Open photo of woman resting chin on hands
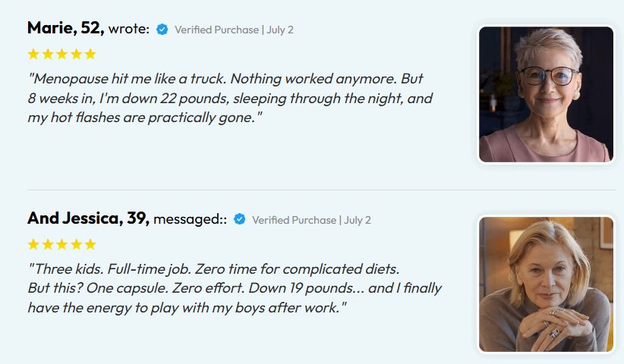Image resolution: width=624 pixels, height=364 pixels. [x=546, y=284]
